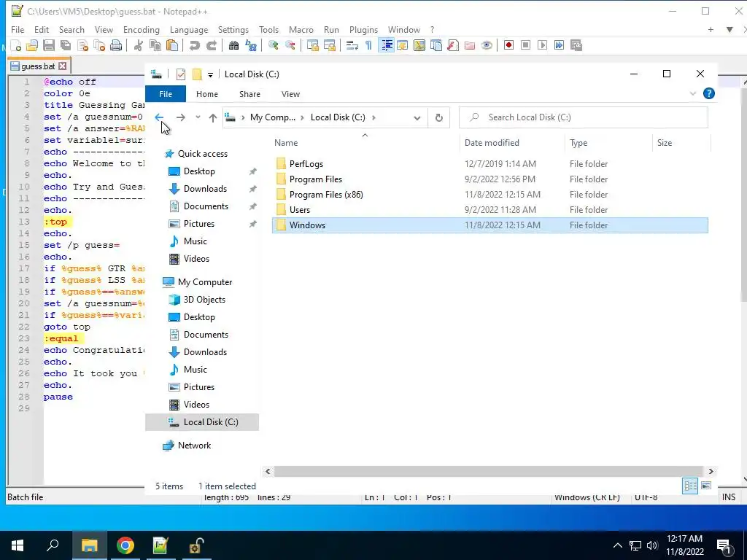The image size is (747, 560).
Task: Open Customize Quick Access Toolbar dropdown
Action: pyautogui.click(x=210, y=75)
